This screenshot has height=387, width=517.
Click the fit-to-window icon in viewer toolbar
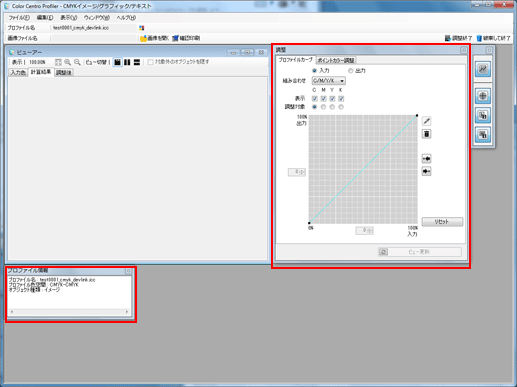(x=58, y=62)
